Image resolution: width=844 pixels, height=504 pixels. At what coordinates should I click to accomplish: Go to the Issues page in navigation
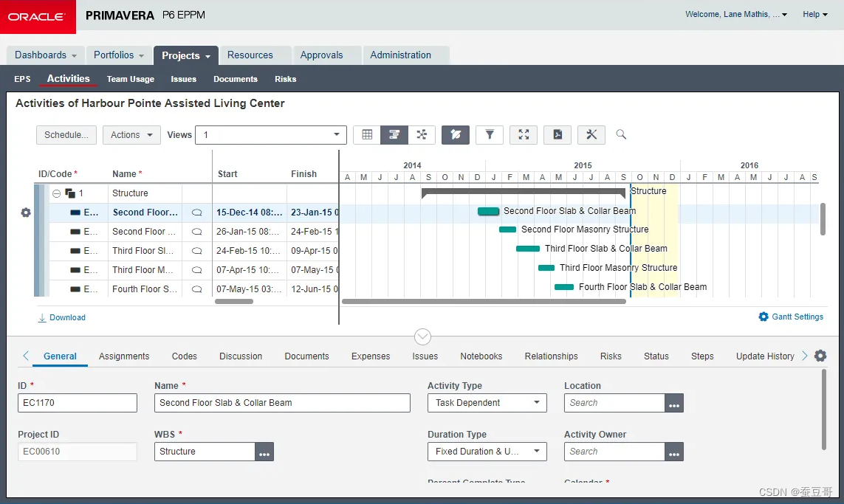[x=184, y=79]
